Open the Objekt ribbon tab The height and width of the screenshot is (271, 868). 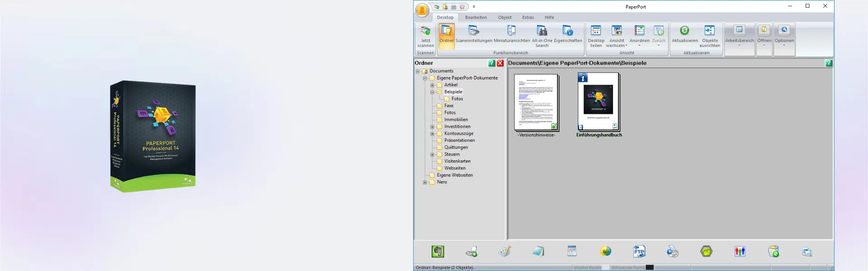505,18
